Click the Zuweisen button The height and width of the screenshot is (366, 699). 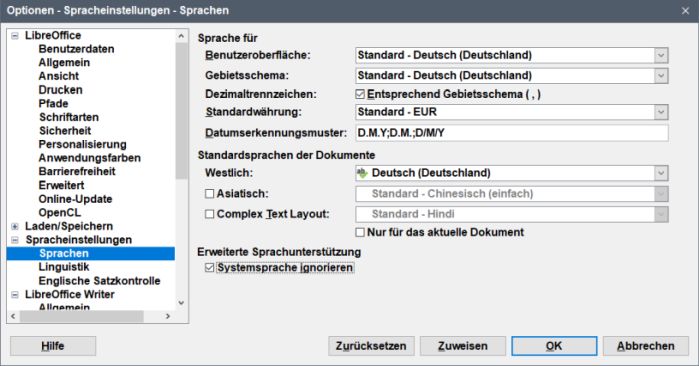click(463, 346)
